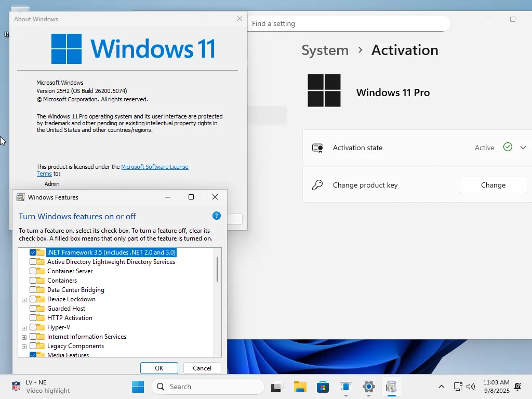The width and height of the screenshot is (532, 399).
Task: Click the volume speaker tray icon
Action: (x=471, y=387)
